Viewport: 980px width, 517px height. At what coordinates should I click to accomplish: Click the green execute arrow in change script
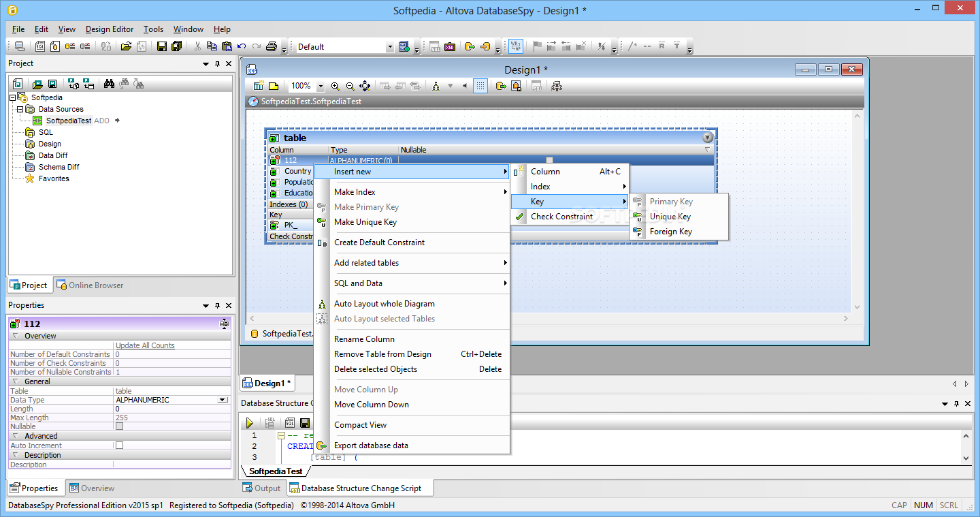250,423
